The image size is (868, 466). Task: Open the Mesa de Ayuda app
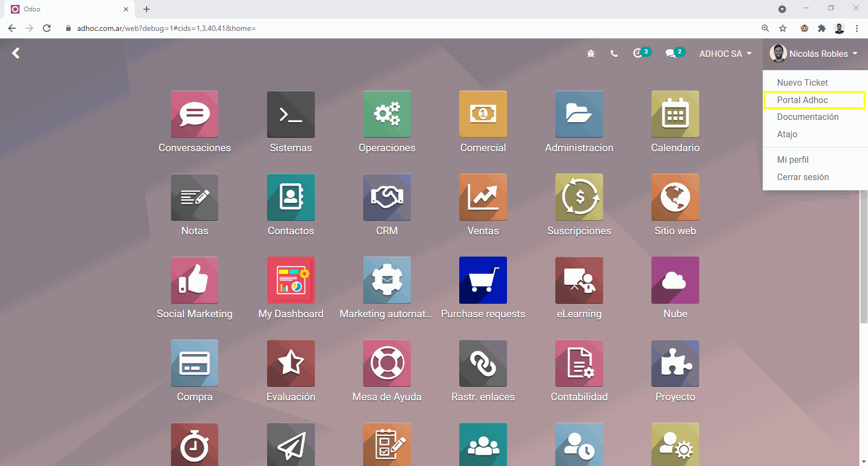point(387,363)
